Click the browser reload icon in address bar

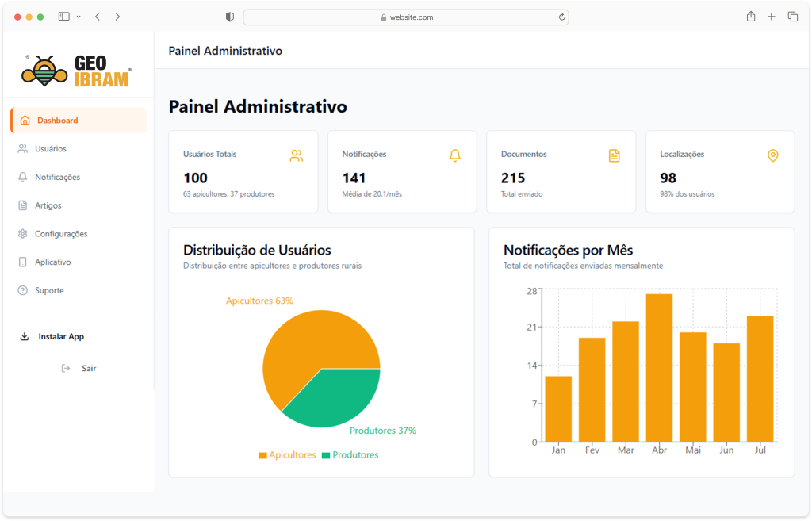(562, 17)
